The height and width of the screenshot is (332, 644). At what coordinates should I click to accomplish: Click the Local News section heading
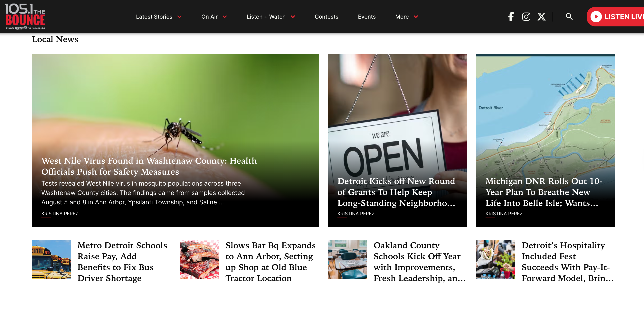(55, 39)
